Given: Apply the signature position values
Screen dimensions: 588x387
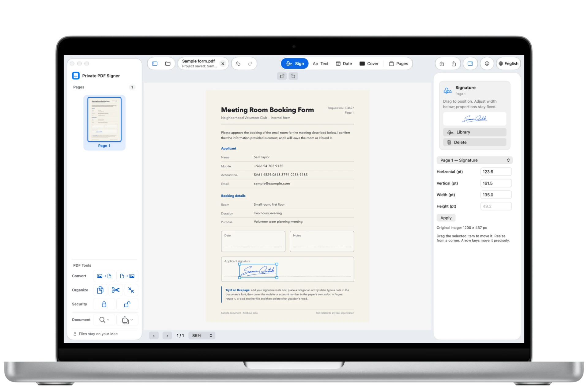Looking at the screenshot, I should [x=446, y=218].
